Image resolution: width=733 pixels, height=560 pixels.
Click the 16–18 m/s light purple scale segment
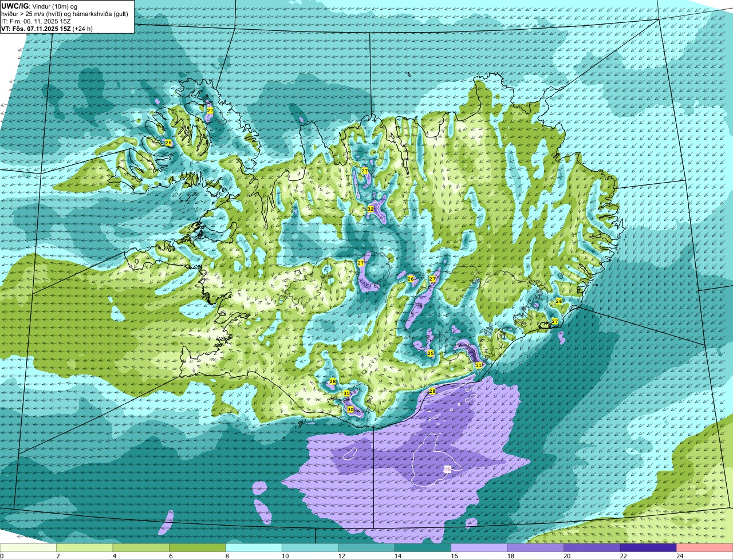pos(479,548)
